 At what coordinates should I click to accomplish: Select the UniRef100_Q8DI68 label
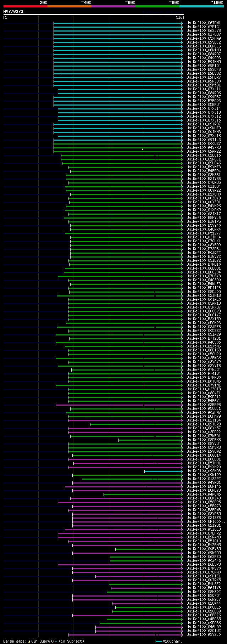204,350
